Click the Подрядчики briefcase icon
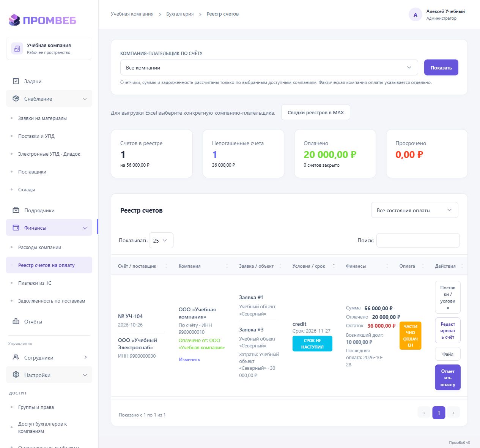The width and height of the screenshot is (480, 448). 16,210
